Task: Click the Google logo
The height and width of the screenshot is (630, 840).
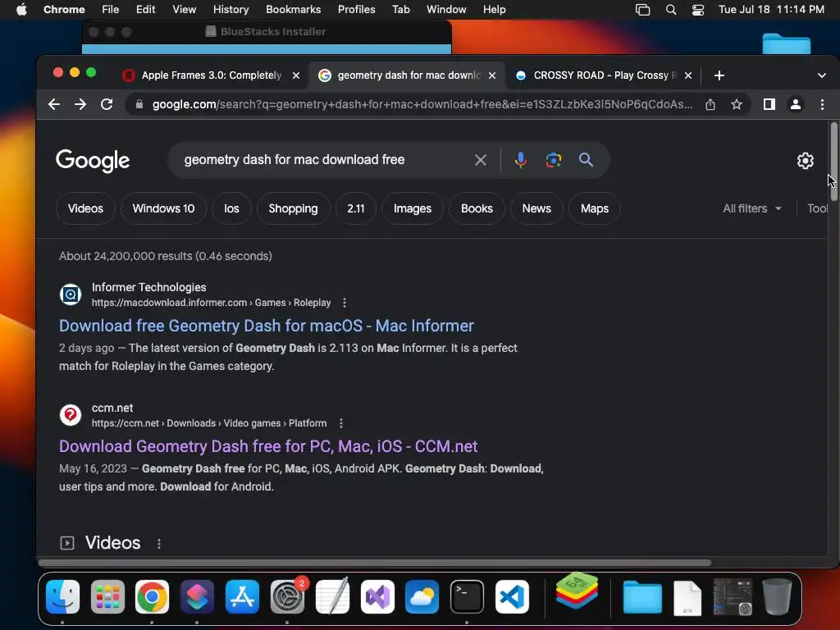Action: (x=93, y=160)
